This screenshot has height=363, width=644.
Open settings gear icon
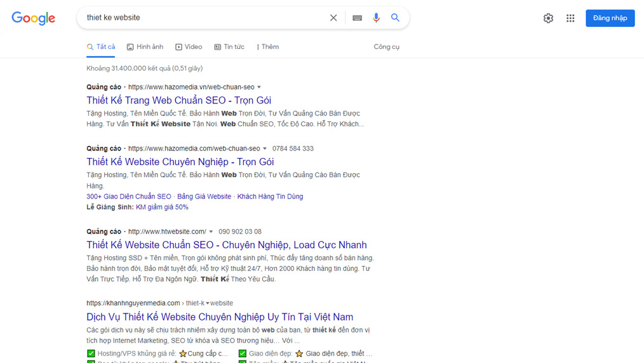[548, 18]
